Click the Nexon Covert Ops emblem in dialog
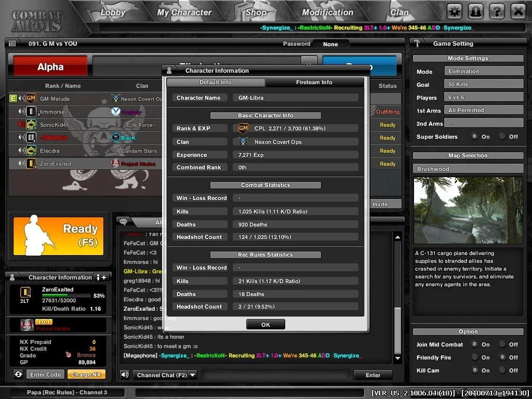532x399 pixels. point(243,141)
